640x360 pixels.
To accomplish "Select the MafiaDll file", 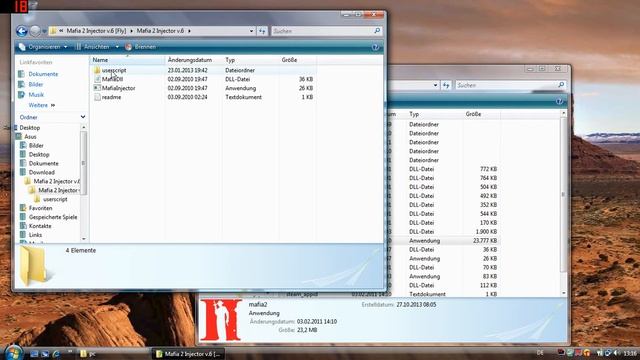I will point(112,79).
